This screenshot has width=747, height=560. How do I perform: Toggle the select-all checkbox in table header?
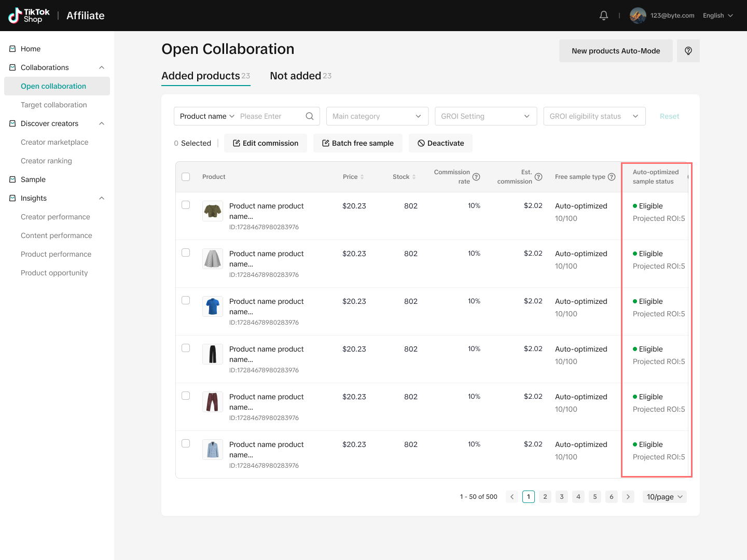click(186, 177)
